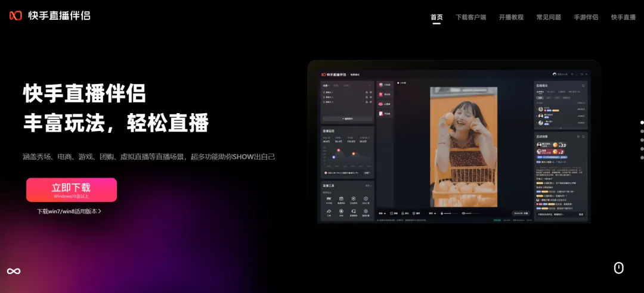Screen dimensions: 644x293
Task: Click the gear settings icon in 直播工具
Action: pyautogui.click(x=366, y=211)
